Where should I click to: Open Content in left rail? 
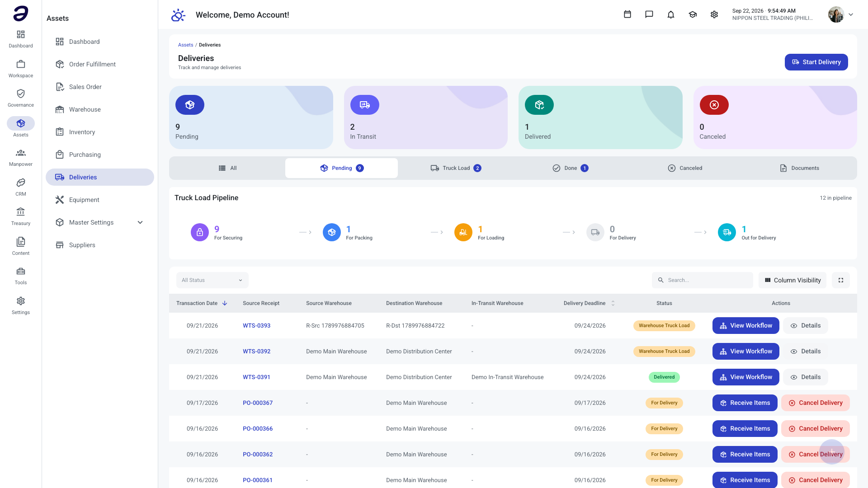[21, 246]
